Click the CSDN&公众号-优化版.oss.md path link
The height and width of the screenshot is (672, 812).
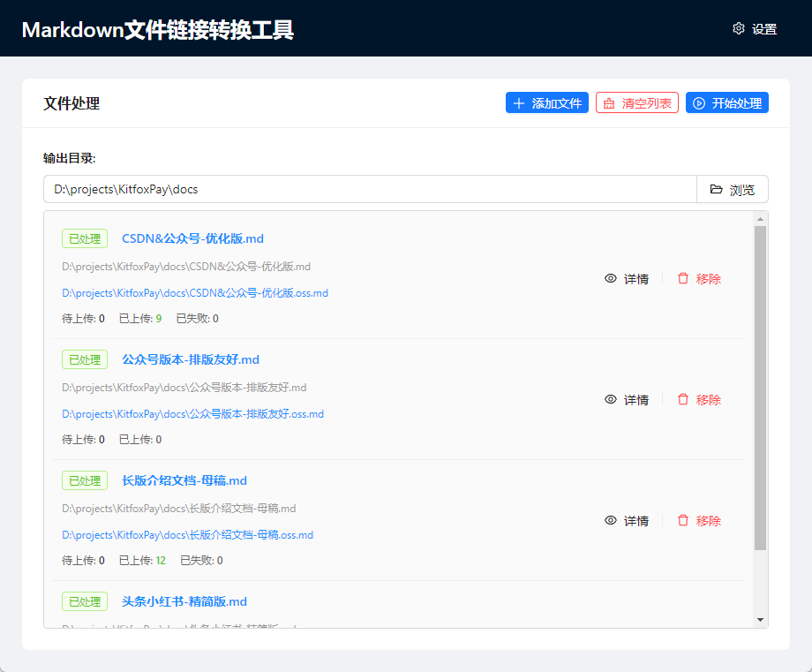point(194,292)
